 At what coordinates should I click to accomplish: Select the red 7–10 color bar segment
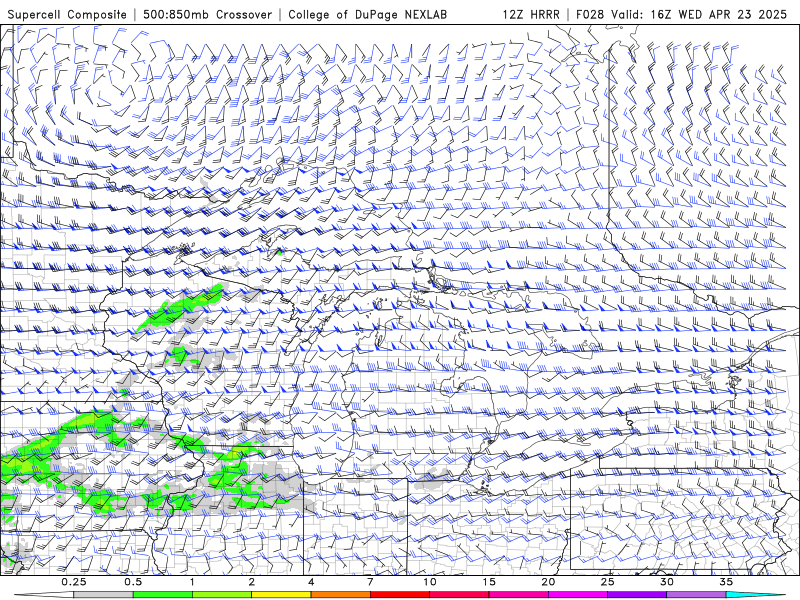pos(399,595)
